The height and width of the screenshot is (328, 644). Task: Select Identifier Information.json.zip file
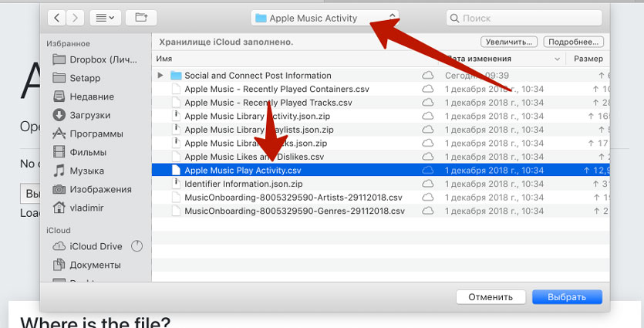coord(244,184)
